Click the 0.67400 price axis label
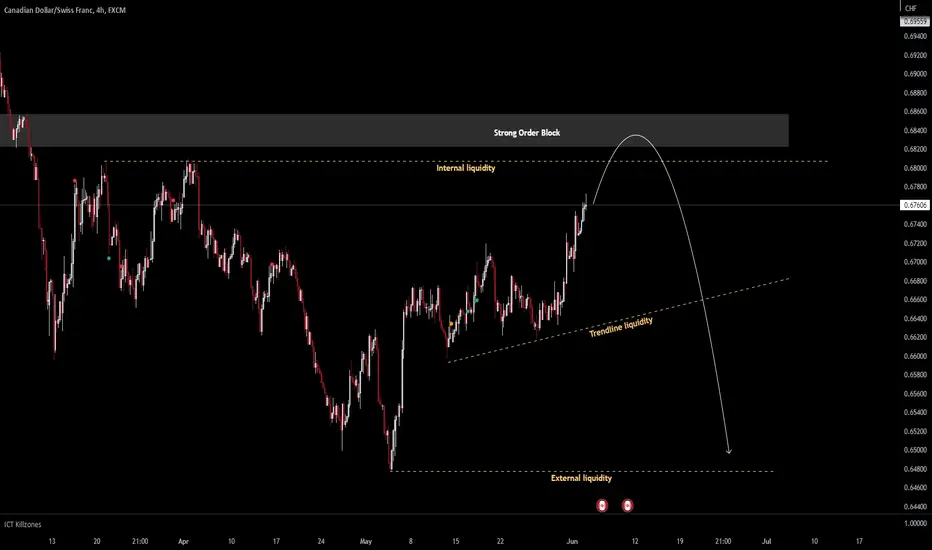 click(x=915, y=224)
